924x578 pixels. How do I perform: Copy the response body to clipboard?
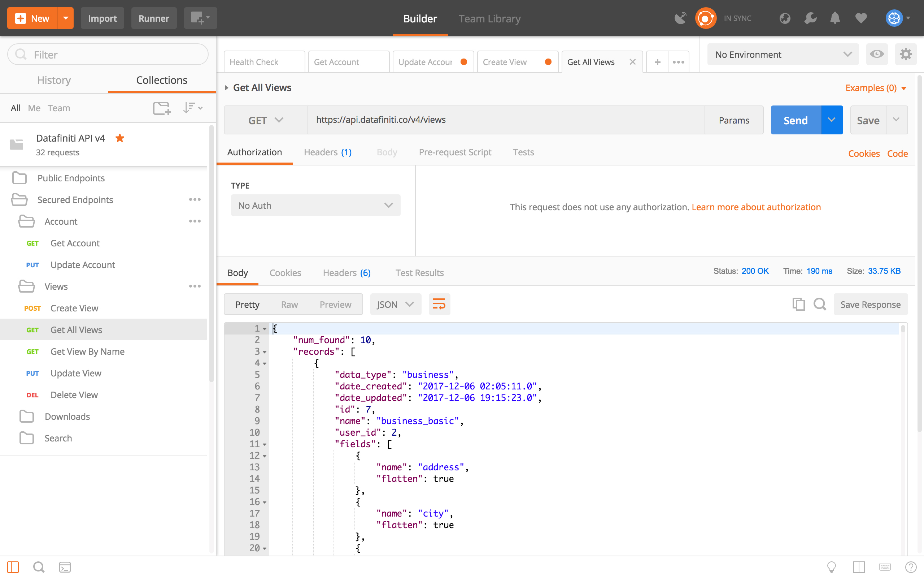click(798, 304)
